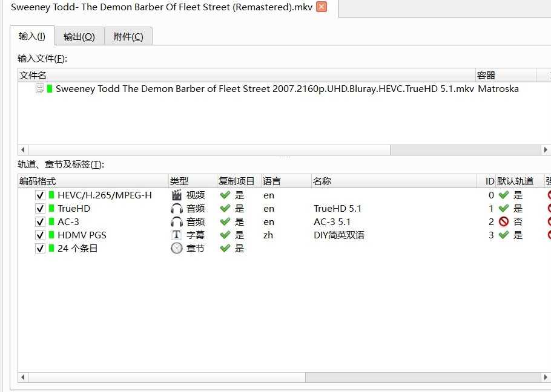This screenshot has height=392, width=551.
Task: Click the default-track checkmark on the HEVC row
Action: coord(504,195)
